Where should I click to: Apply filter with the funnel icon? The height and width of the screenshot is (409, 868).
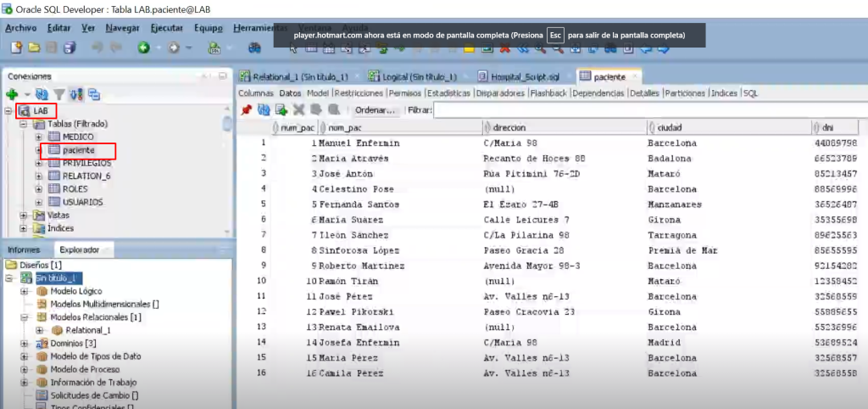point(59,94)
